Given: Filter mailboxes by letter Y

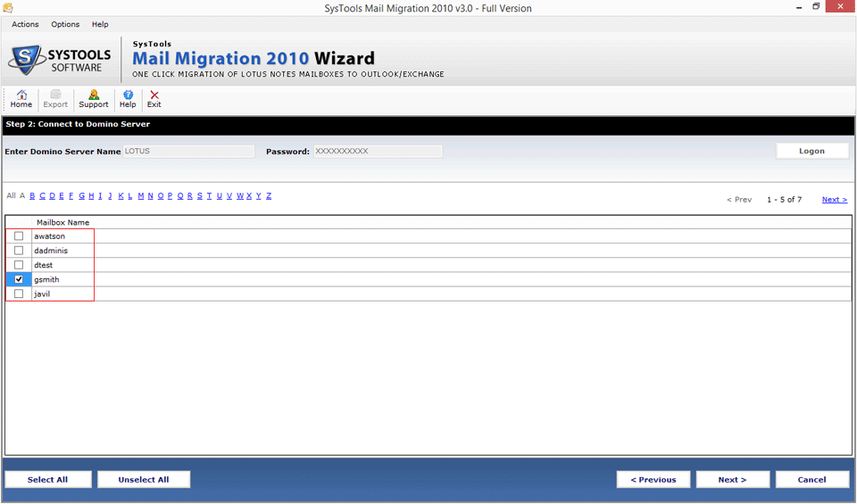Looking at the screenshot, I should point(259,195).
